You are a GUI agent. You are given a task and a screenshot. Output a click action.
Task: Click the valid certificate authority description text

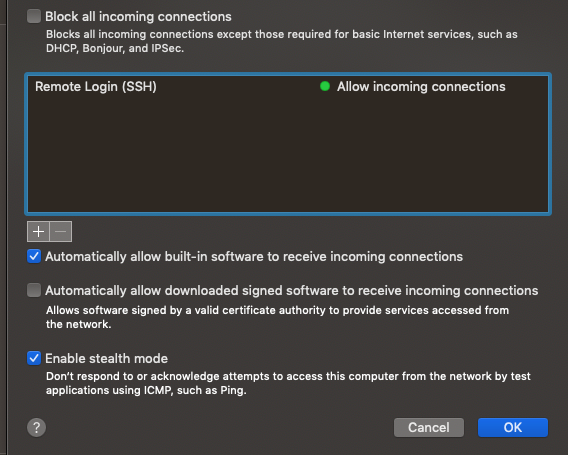point(277,317)
